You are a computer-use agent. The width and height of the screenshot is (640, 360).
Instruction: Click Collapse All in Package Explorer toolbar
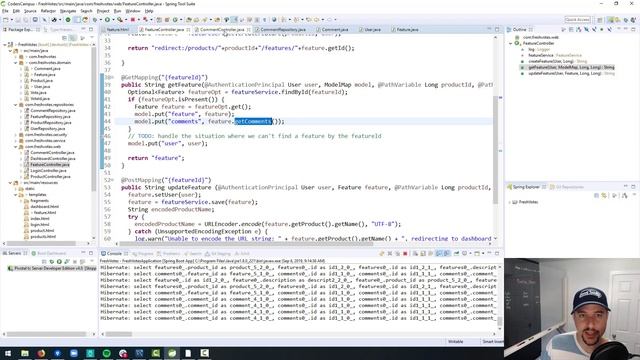coord(64,38)
